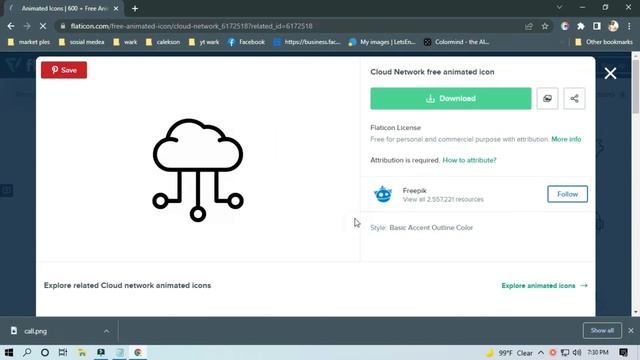
Task: Open Cortana circle on the taskbar
Action: tap(45, 352)
